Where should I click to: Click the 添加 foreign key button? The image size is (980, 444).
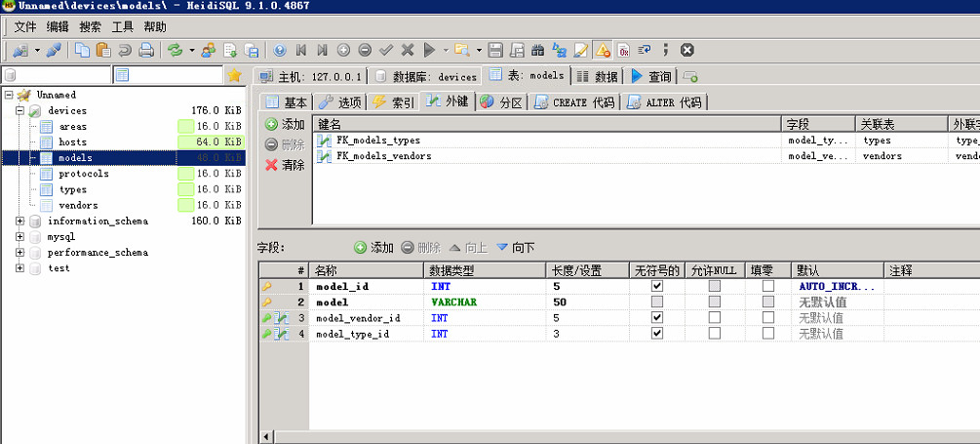pyautogui.click(x=285, y=124)
